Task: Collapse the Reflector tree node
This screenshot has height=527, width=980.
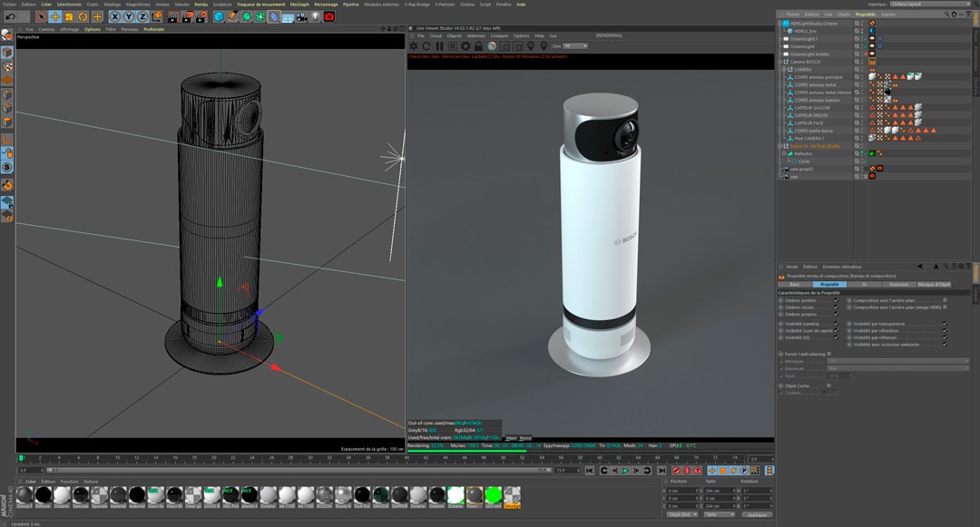Action: (x=784, y=153)
